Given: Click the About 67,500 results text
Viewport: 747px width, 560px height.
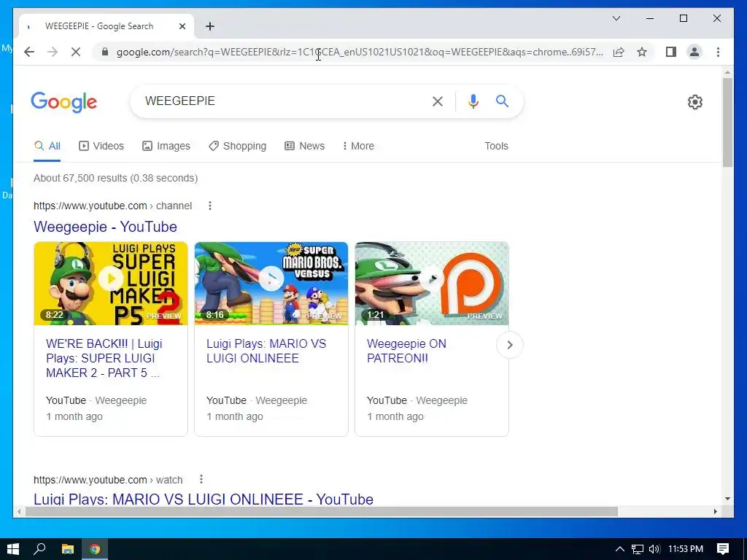Looking at the screenshot, I should (x=115, y=178).
